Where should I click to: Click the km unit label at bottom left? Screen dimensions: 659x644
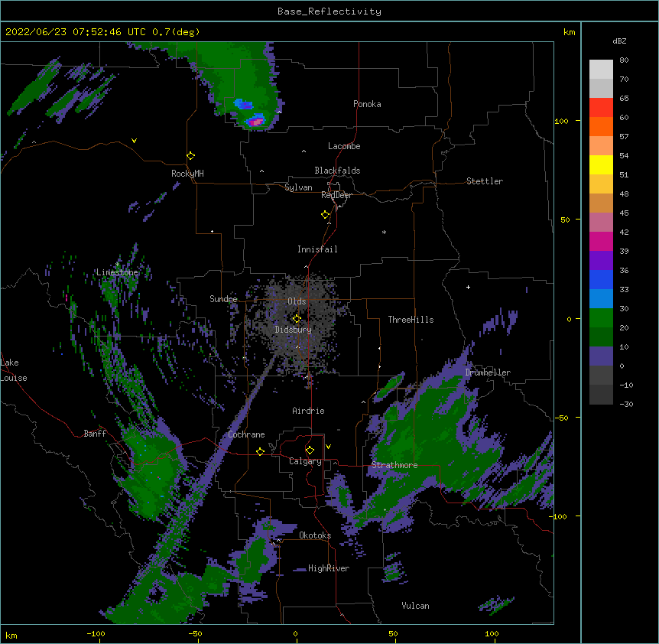(x=11, y=636)
